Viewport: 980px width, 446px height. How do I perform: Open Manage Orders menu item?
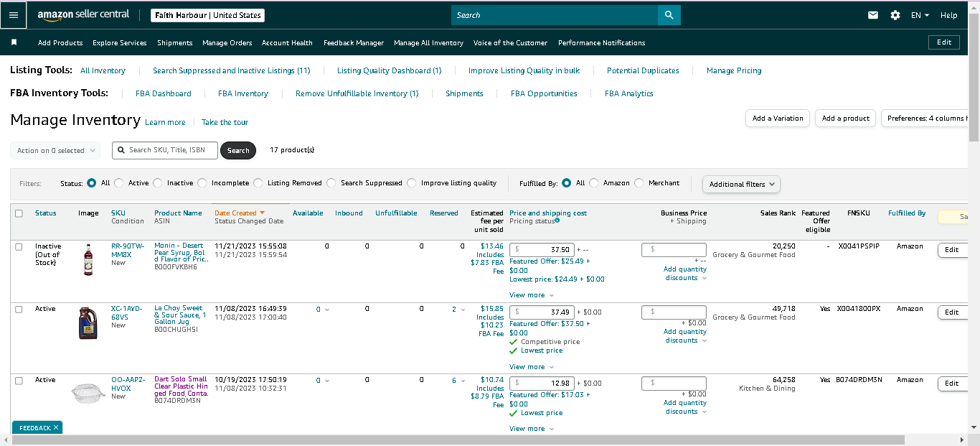(x=227, y=43)
